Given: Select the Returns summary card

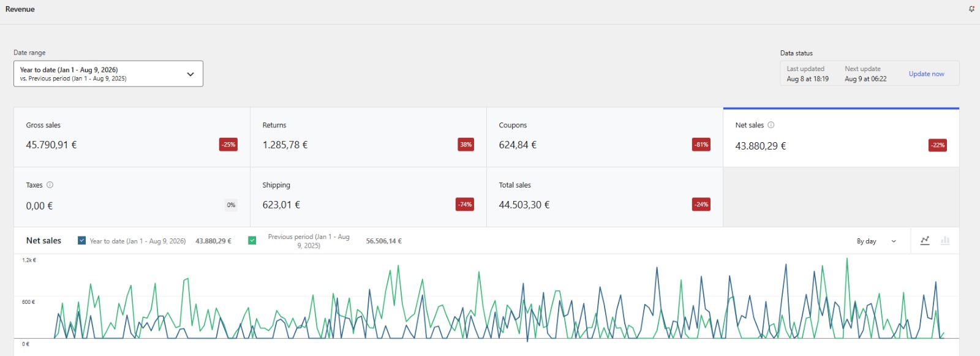Looking at the screenshot, I should (368, 137).
